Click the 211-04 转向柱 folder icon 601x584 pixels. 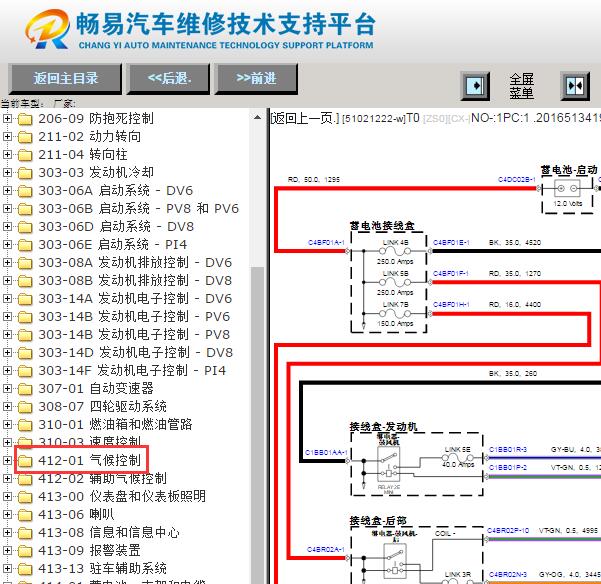(x=25, y=155)
